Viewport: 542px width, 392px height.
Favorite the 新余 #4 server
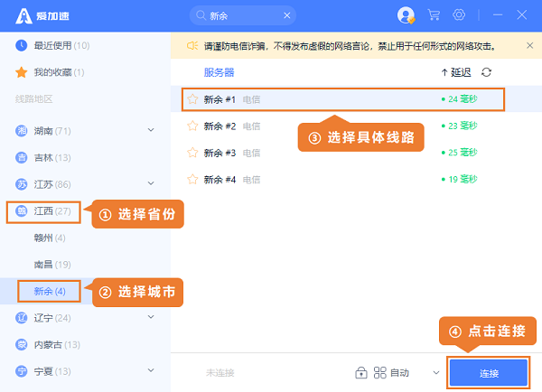tap(192, 180)
